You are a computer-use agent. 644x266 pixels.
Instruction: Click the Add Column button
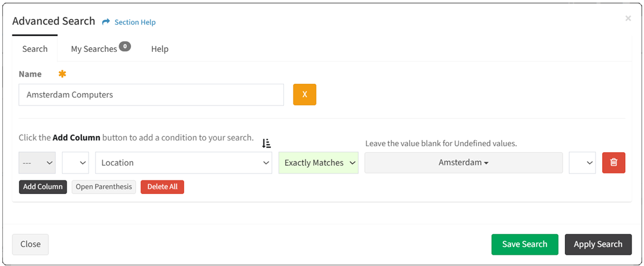point(43,187)
